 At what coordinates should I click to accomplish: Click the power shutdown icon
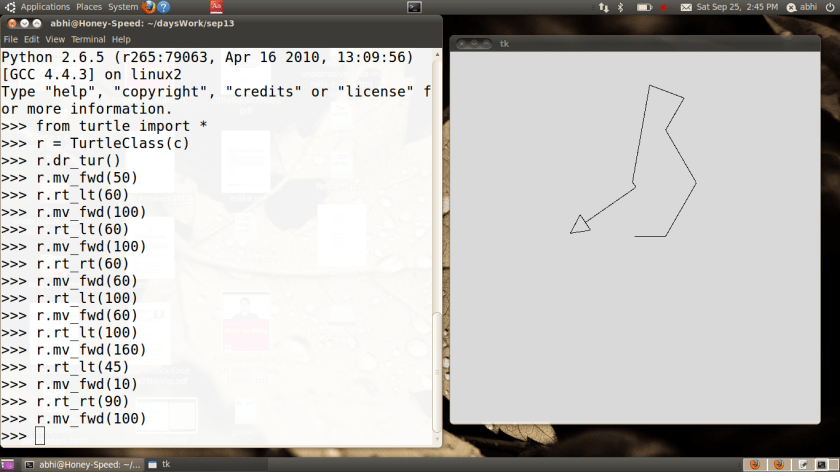click(829, 7)
